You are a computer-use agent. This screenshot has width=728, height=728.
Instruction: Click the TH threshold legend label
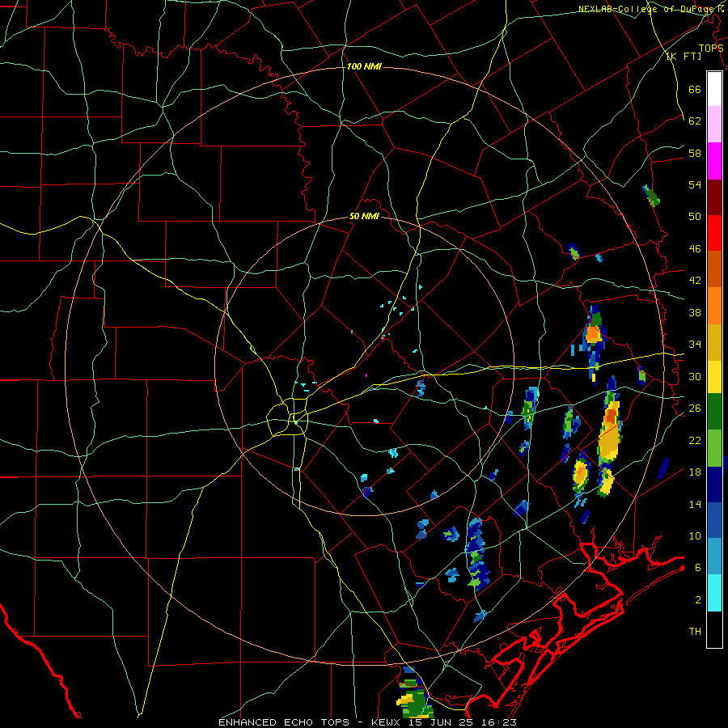(695, 632)
